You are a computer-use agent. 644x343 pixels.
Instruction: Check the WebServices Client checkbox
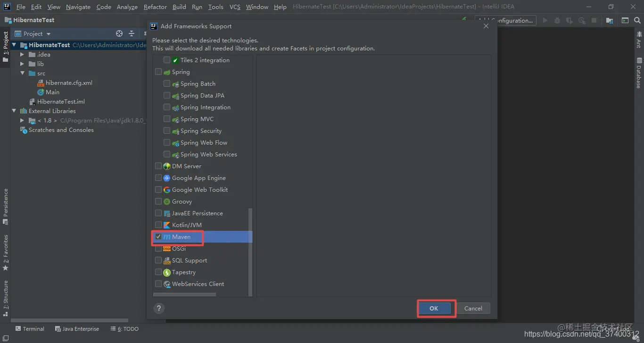(x=158, y=284)
